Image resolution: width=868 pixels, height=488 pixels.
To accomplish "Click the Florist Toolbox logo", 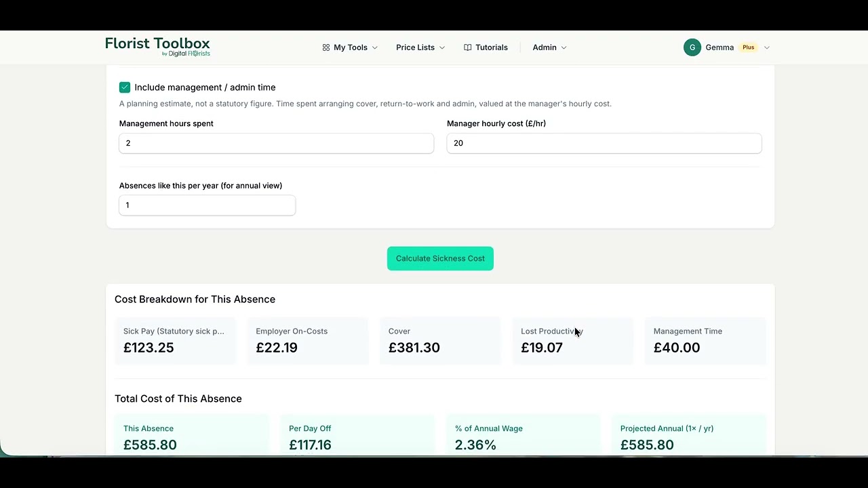I will point(157,47).
